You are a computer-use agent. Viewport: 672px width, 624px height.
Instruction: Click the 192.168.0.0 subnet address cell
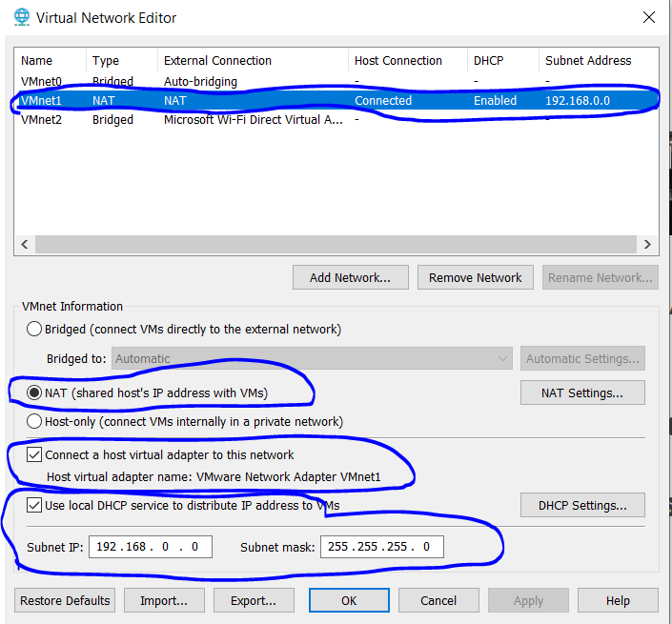point(578,100)
